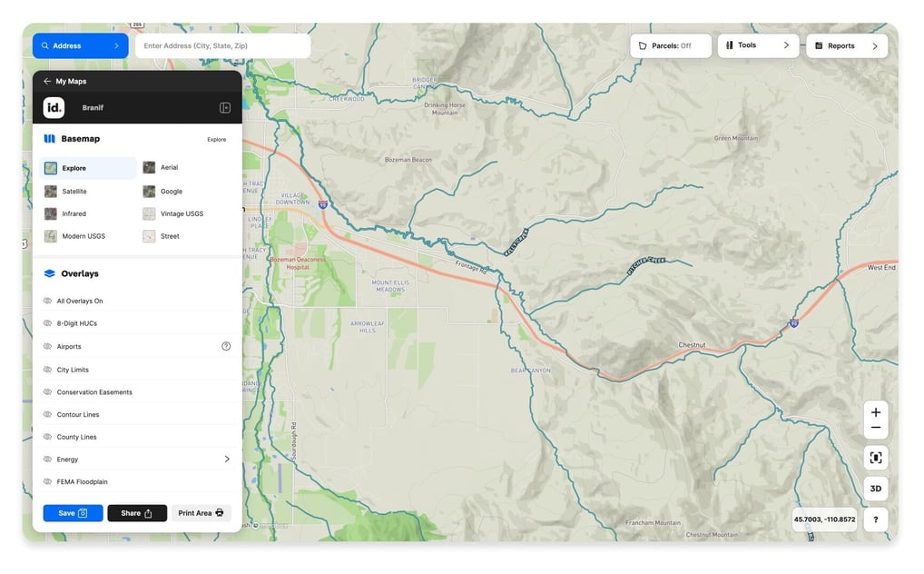Collapse the sidebar with the panel icon
The height and width of the screenshot is (574, 924).
click(225, 108)
